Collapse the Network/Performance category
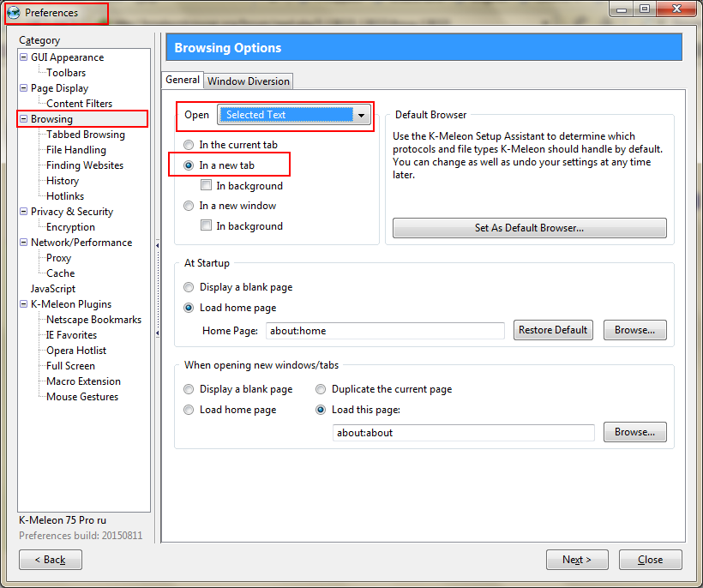This screenshot has width=703, height=588. pyautogui.click(x=24, y=242)
